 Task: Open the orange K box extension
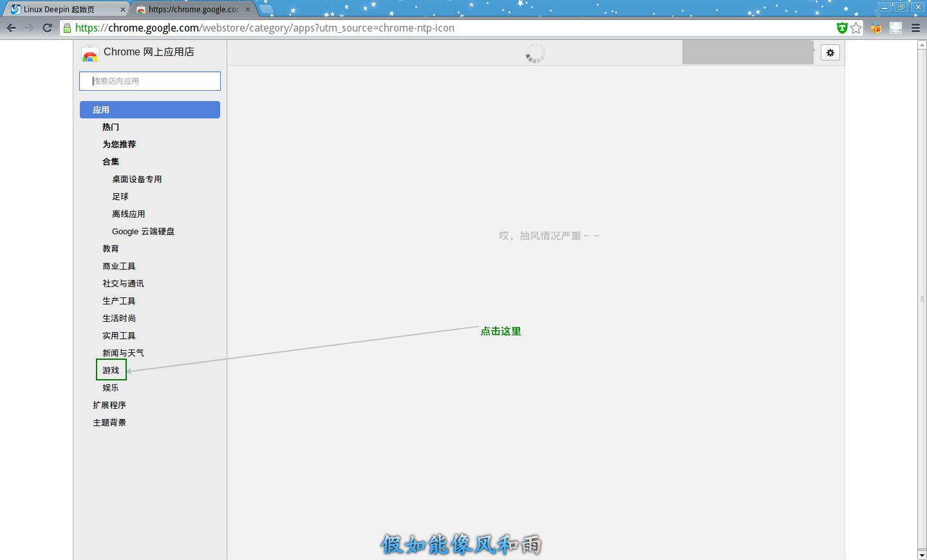pos(876,28)
